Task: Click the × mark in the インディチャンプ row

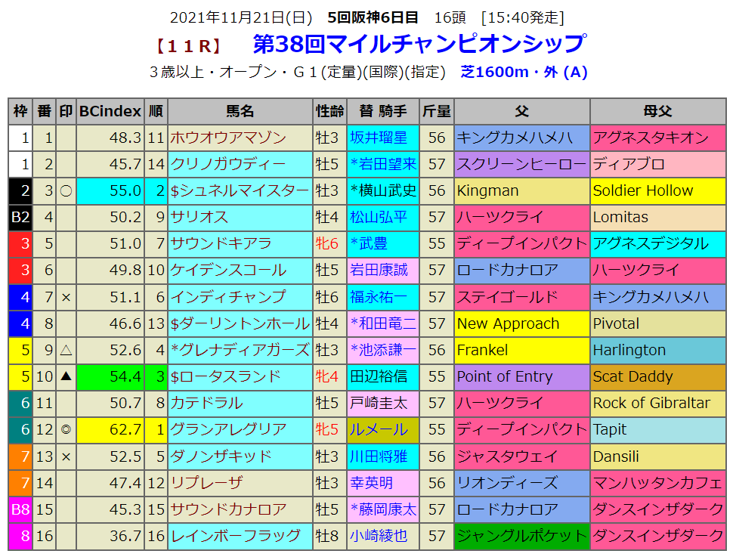Action: [x=66, y=297]
